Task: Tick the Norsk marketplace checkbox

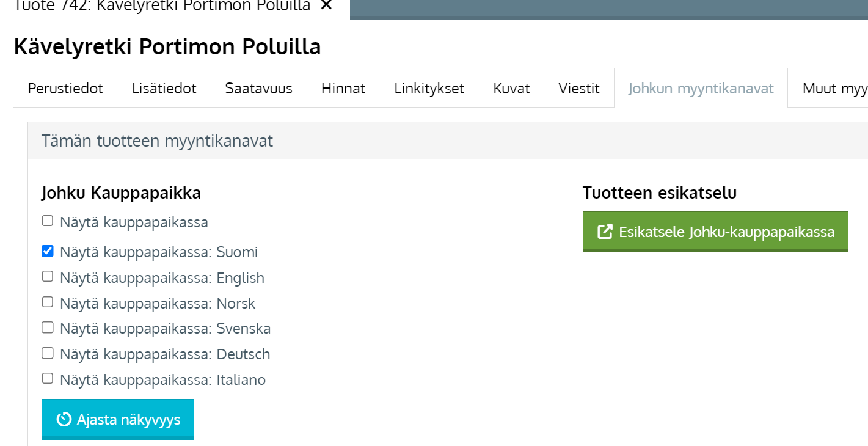Action: (x=48, y=302)
